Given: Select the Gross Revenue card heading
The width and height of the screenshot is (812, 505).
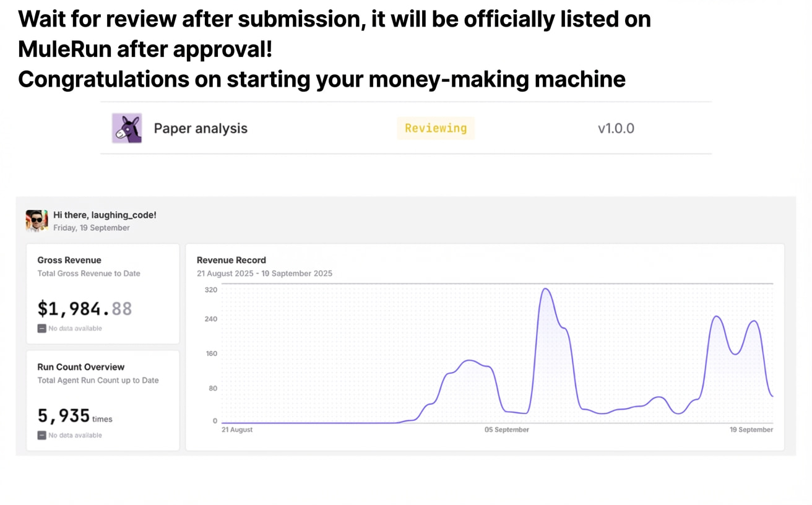Looking at the screenshot, I should (69, 260).
